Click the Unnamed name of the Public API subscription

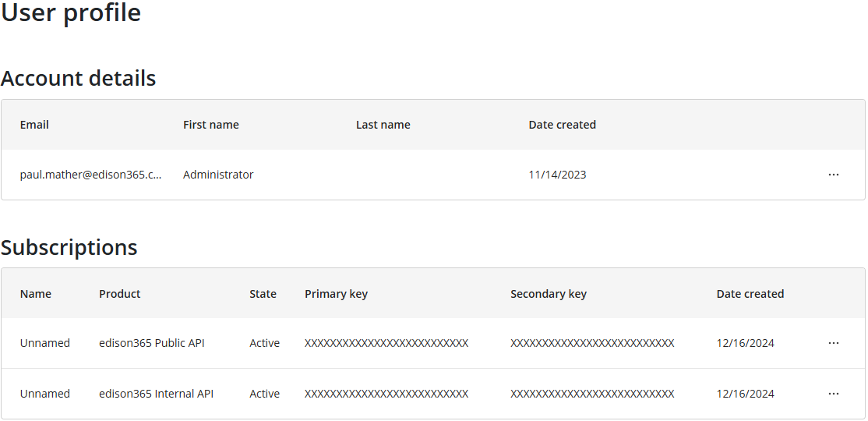pyautogui.click(x=45, y=343)
